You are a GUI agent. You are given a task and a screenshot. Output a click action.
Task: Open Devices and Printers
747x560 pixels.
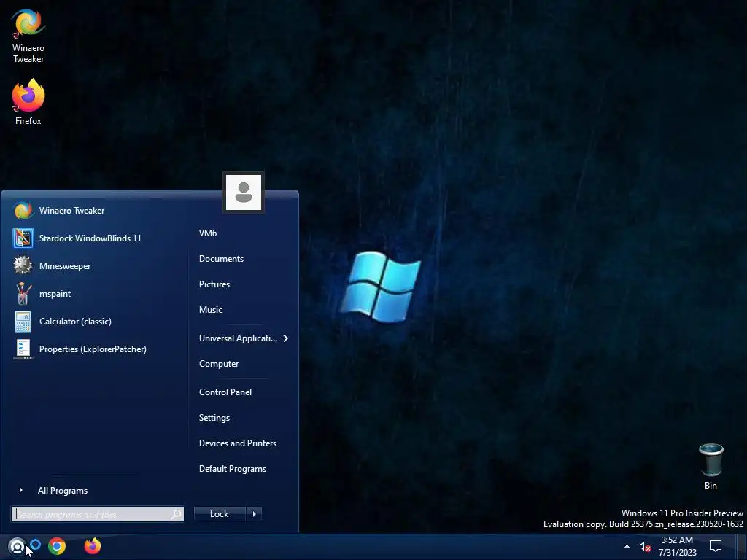point(238,443)
